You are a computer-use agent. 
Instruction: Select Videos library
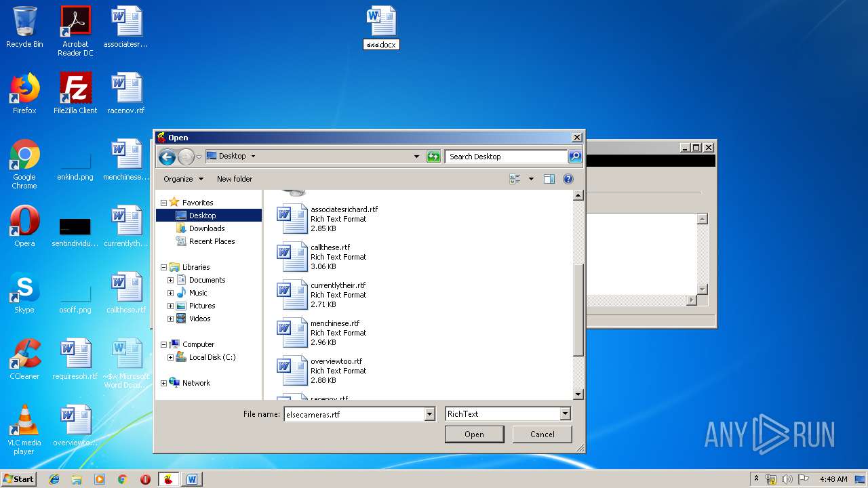tap(199, 319)
